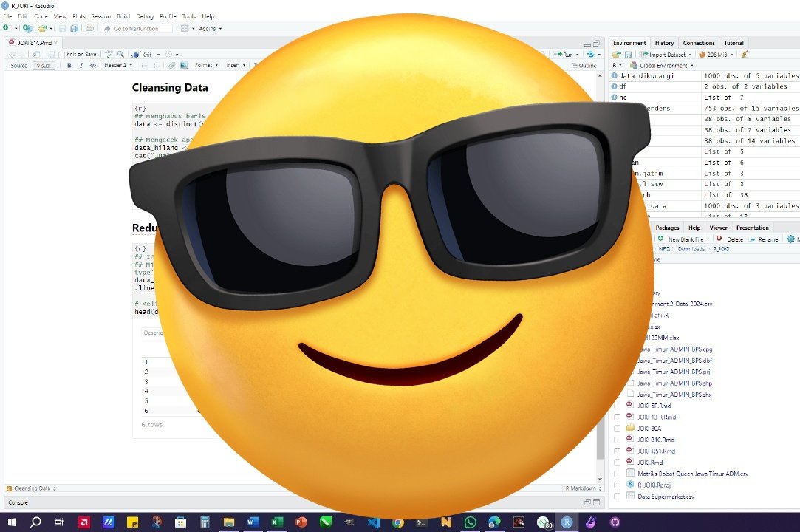This screenshot has height=532, width=800.
Task: Open the Header 2 block style dropdown
Action: click(x=118, y=65)
